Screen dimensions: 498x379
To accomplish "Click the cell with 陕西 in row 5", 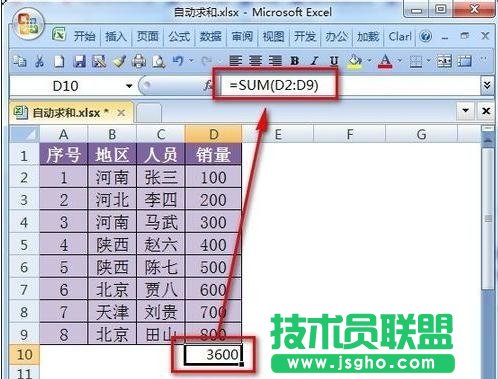I will pos(112,244).
